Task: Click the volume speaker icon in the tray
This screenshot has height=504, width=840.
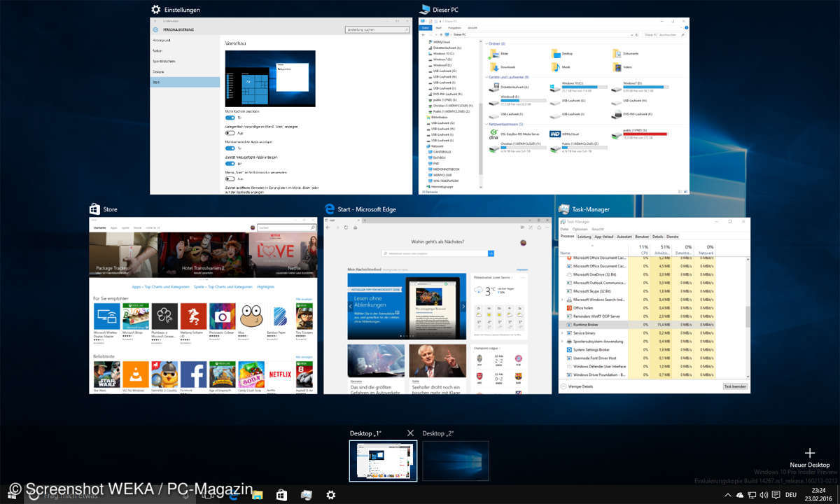Action: 764,495
